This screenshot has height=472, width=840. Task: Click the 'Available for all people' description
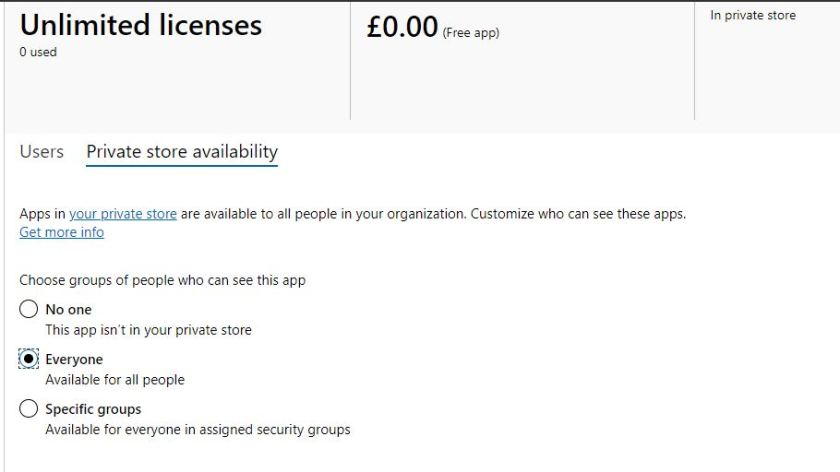pos(115,380)
